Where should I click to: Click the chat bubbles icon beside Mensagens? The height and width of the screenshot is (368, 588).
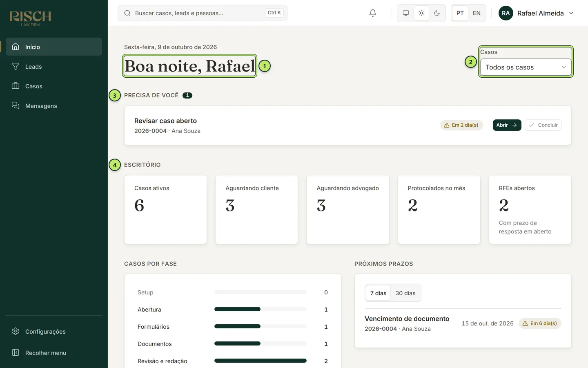point(16,105)
